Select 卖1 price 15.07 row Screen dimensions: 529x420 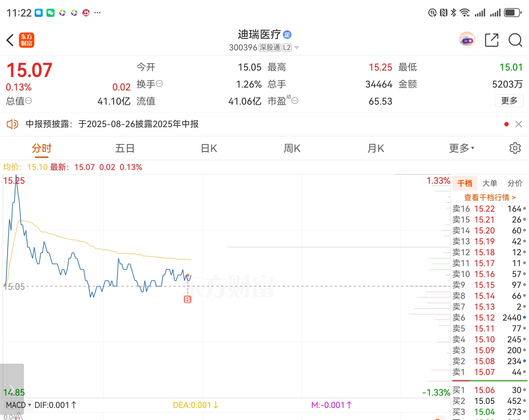(x=489, y=372)
